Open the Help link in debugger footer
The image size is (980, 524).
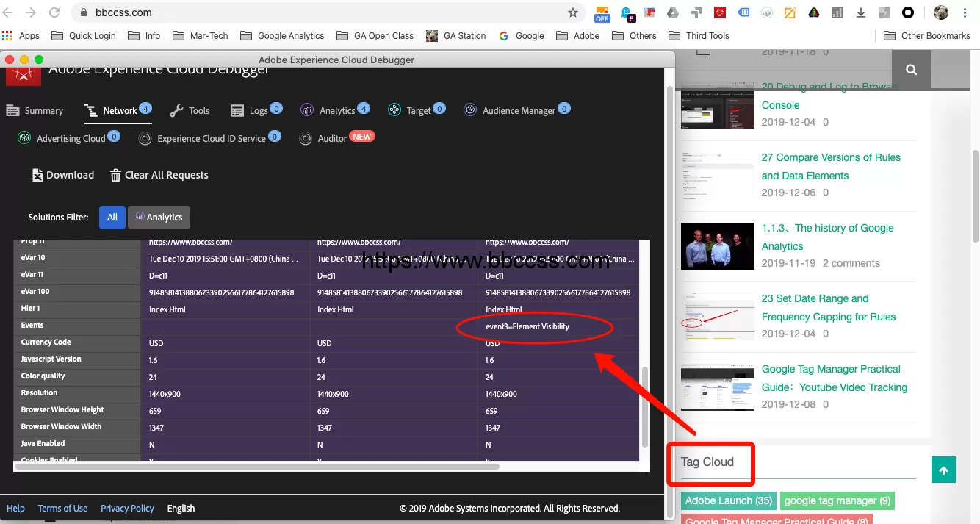coord(15,508)
